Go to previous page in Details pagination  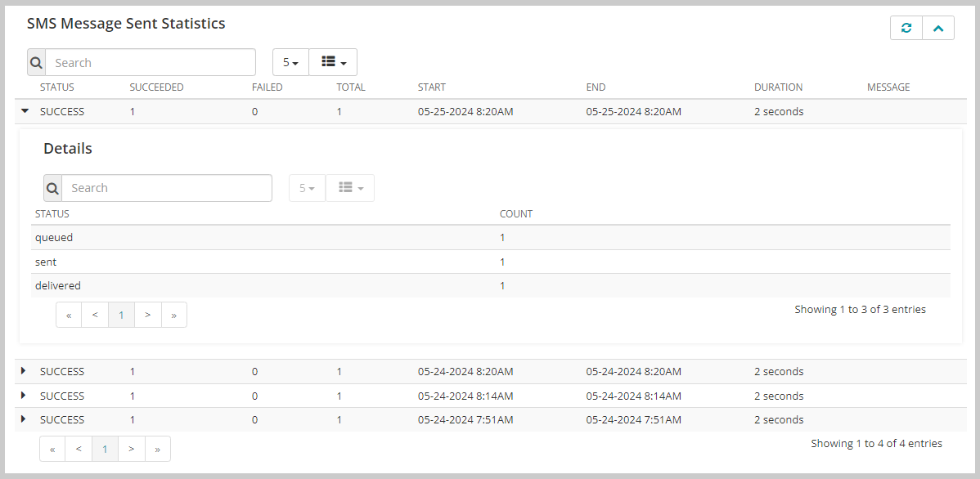[x=95, y=315]
